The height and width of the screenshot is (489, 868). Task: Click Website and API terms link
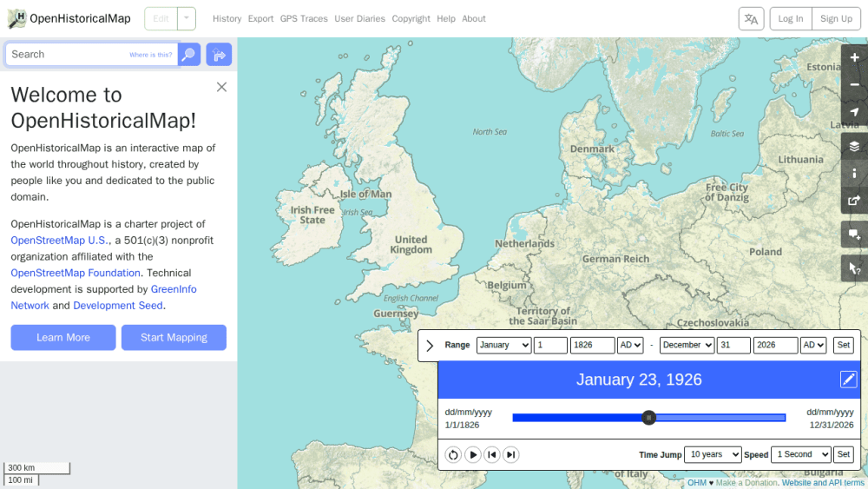[823, 483]
